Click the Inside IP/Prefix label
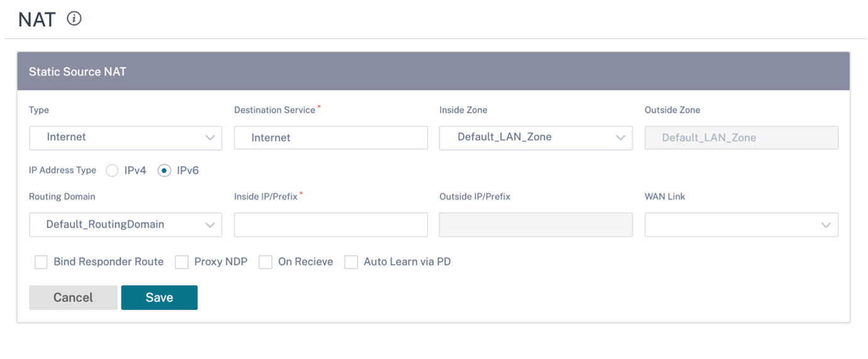The height and width of the screenshot is (359, 868). pyautogui.click(x=265, y=197)
